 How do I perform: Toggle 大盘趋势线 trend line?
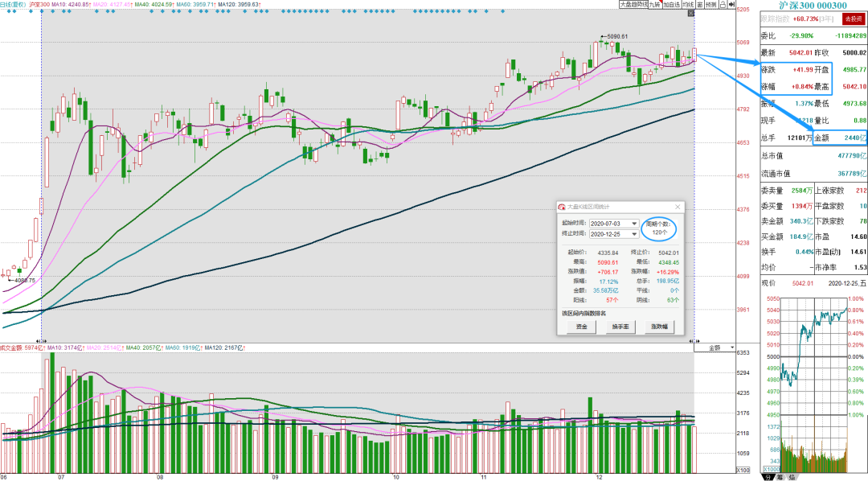tap(633, 5)
